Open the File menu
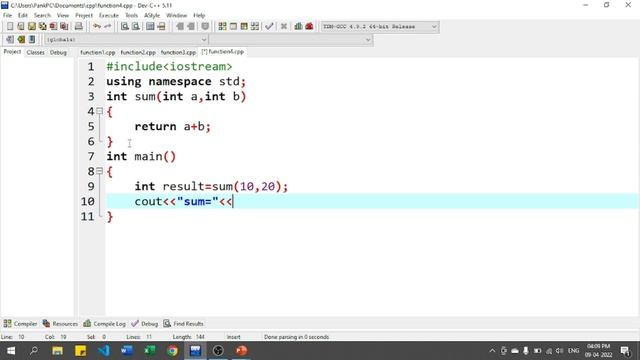This screenshot has height=360, width=640. coord(7,15)
